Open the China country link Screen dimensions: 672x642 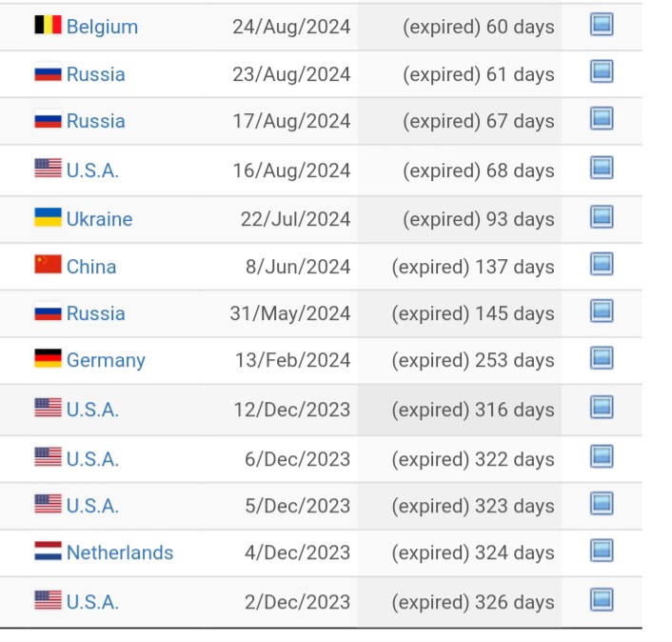click(x=91, y=267)
